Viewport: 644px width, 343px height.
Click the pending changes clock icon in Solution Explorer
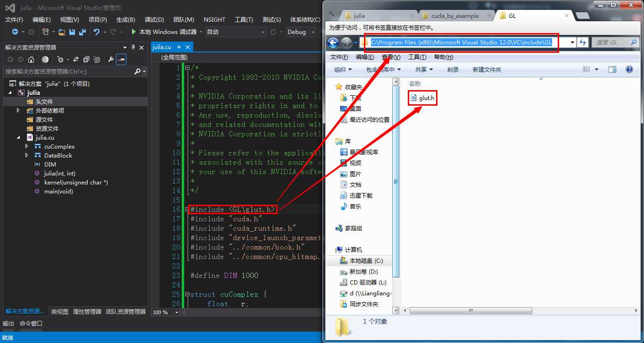pyautogui.click(x=60, y=59)
